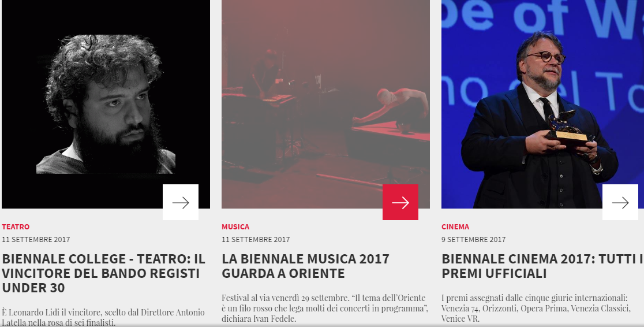Open the MUSICA category label

point(235,226)
